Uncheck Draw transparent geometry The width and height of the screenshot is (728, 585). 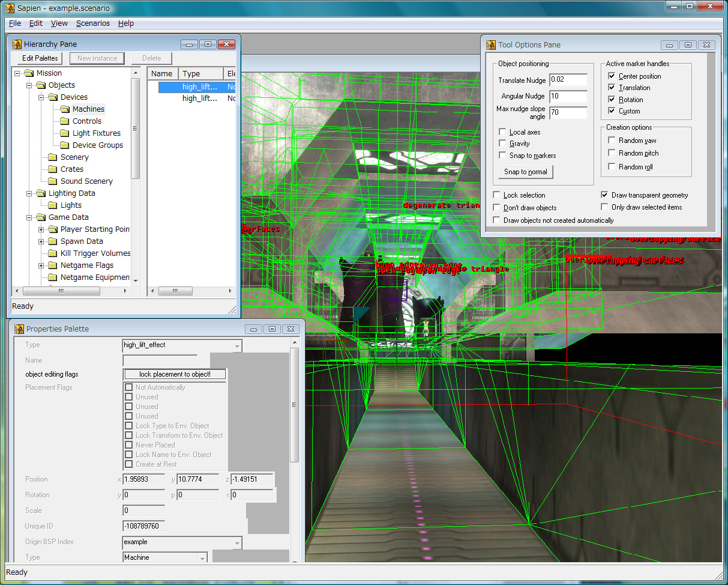point(605,195)
